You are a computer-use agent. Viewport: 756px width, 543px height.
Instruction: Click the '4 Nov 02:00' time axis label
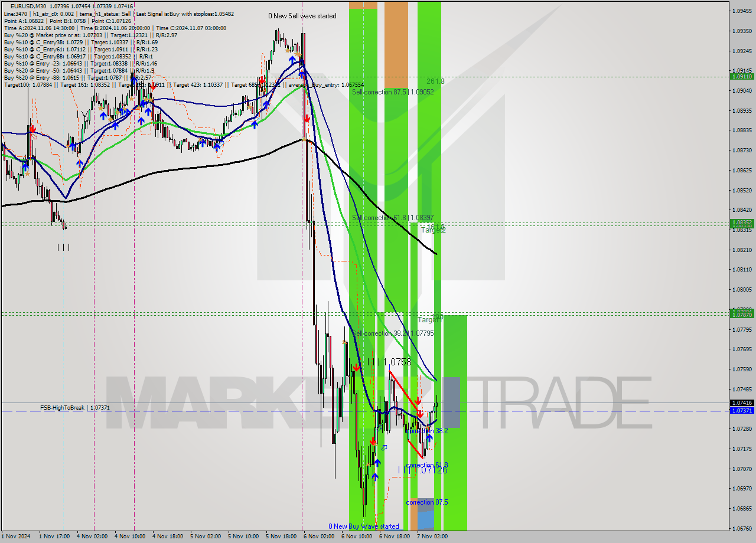click(x=92, y=537)
